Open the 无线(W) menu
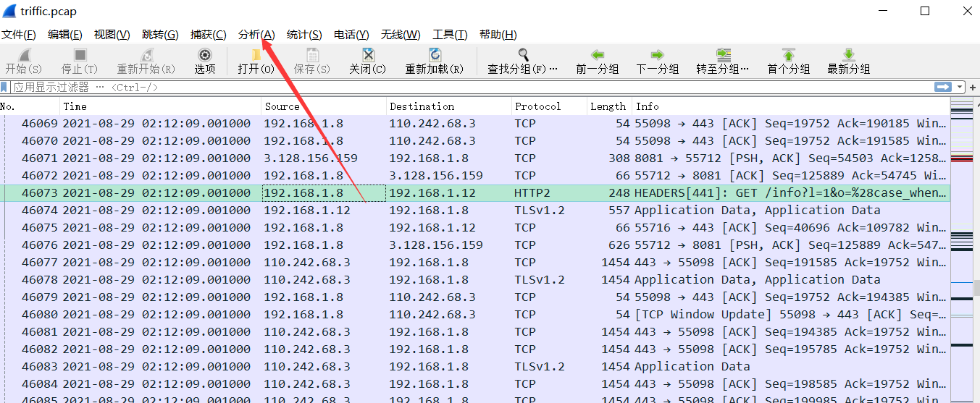 (x=401, y=35)
